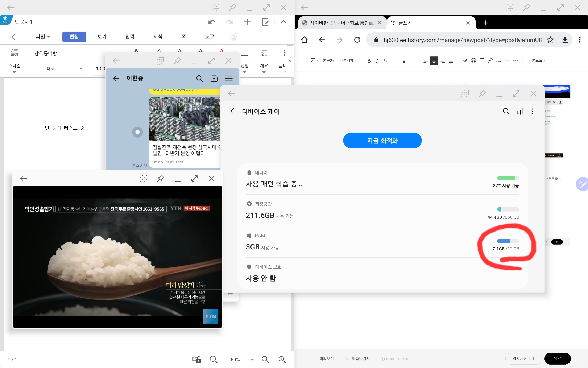The image size is (588, 368).
Task: Reload the tistory page
Action: pyautogui.click(x=357, y=40)
